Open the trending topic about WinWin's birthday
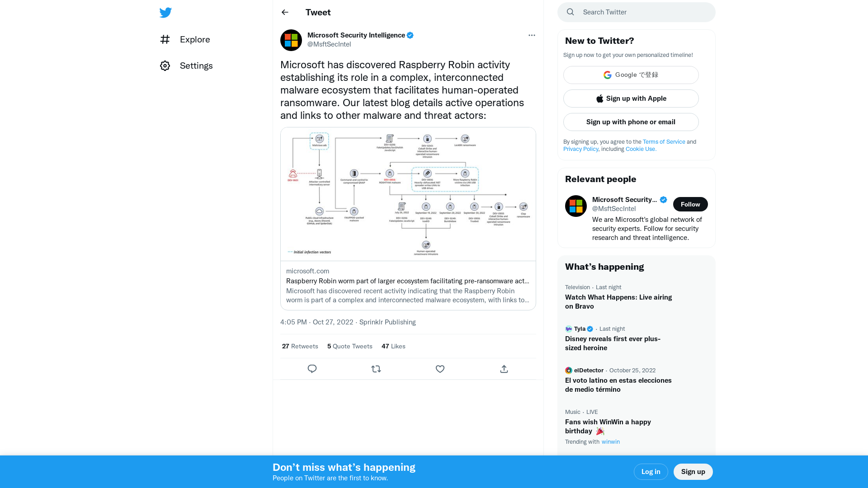This screenshot has width=868, height=488. [x=608, y=426]
